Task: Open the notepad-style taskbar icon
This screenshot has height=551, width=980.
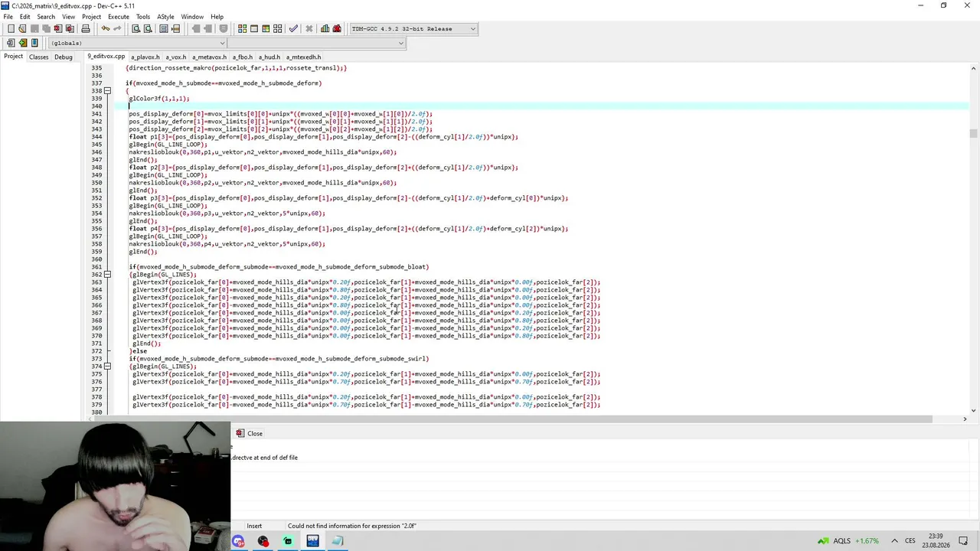Action: 338,541
